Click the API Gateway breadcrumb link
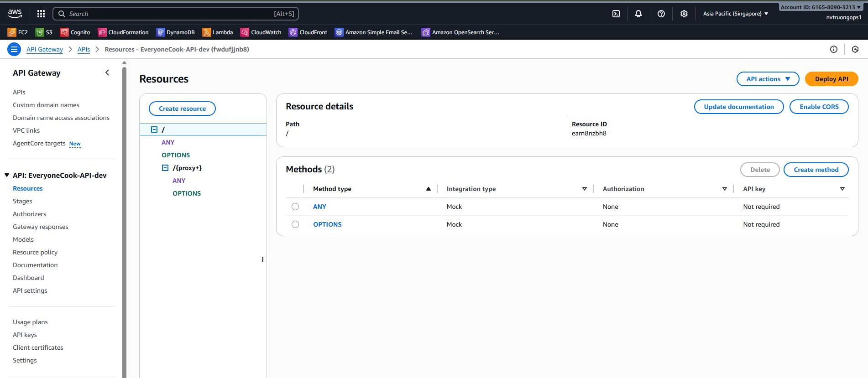The height and width of the screenshot is (378, 868). tap(44, 49)
